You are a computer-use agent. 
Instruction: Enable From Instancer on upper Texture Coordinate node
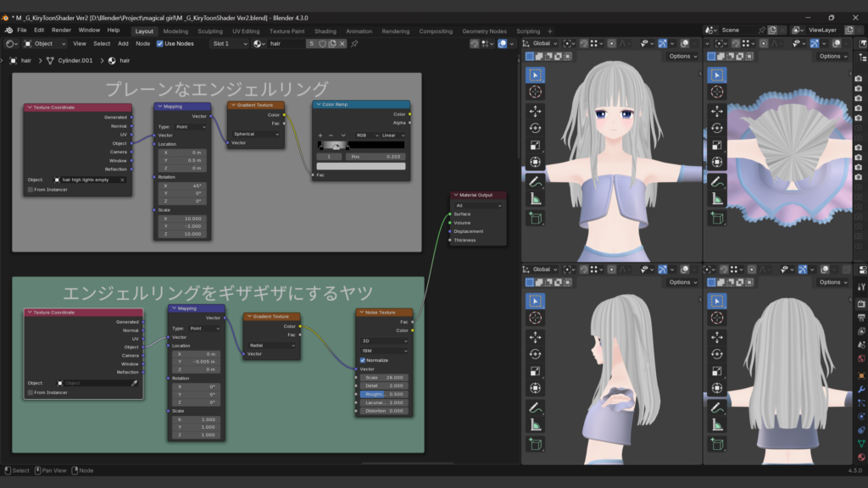(x=31, y=190)
